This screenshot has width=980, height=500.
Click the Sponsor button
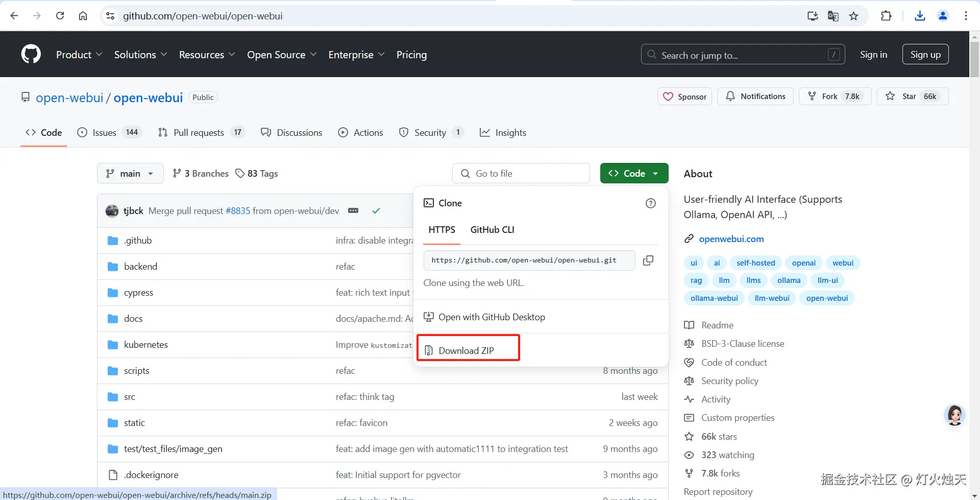(684, 97)
